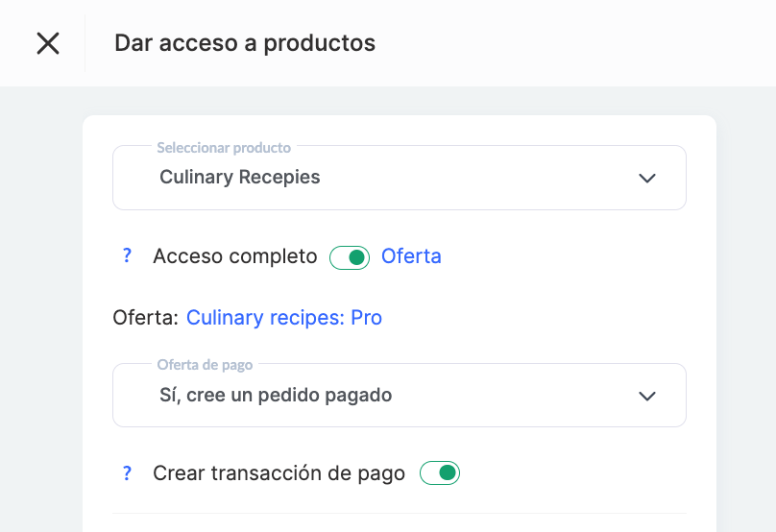The image size is (776, 532).
Task: Click the Seleccionar producto floating field label
Action: [x=224, y=148]
